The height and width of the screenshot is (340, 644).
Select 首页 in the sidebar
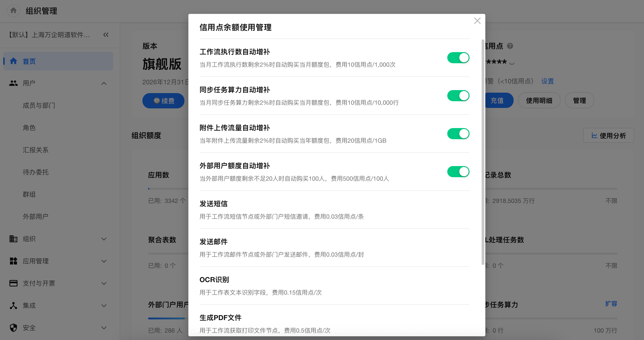pyautogui.click(x=58, y=61)
